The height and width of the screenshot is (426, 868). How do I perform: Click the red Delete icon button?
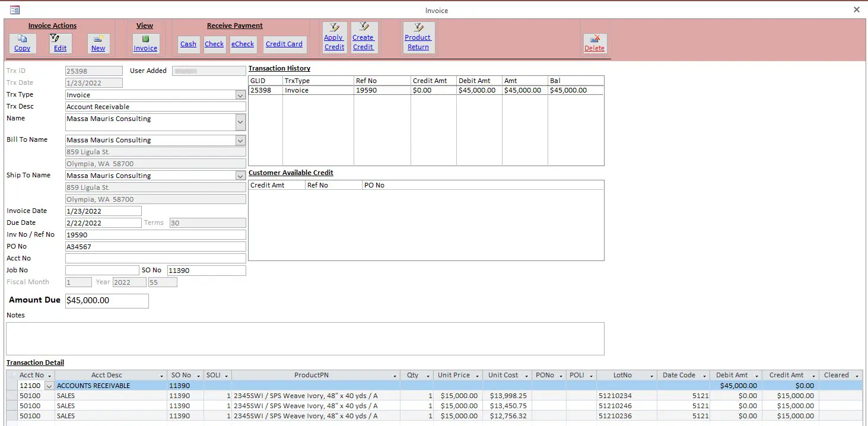coord(594,43)
